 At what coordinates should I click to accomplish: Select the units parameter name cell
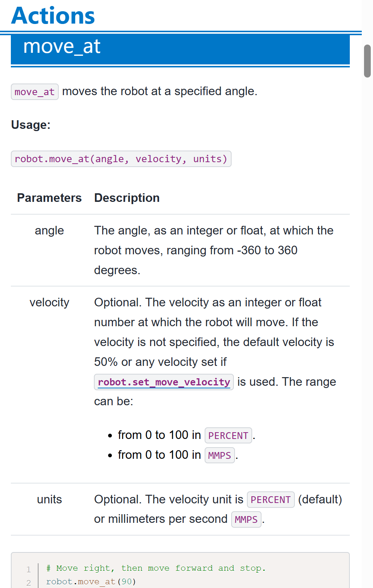(49, 500)
